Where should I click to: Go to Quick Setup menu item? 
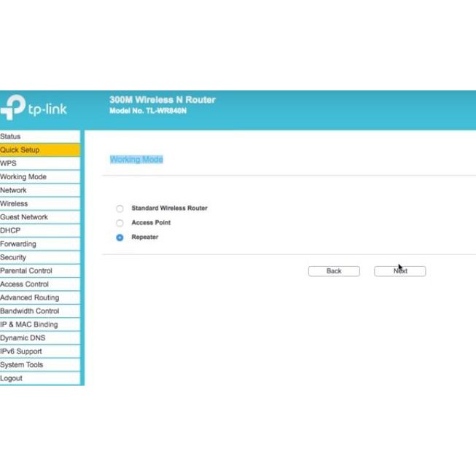(20, 150)
